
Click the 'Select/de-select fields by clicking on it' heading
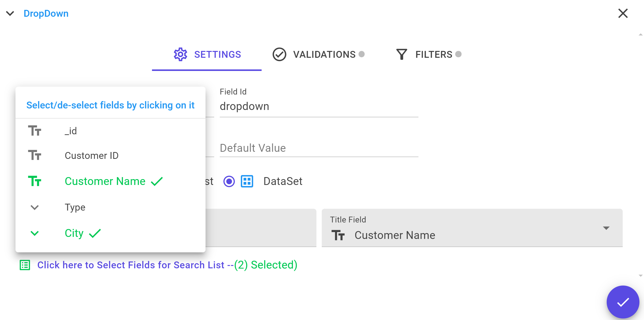tap(110, 105)
